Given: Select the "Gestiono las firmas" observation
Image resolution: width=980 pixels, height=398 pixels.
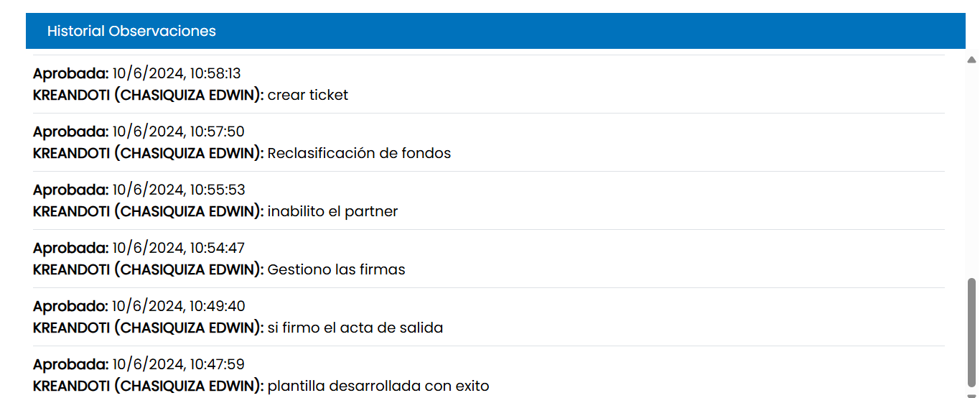Looking at the screenshot, I should (336, 269).
